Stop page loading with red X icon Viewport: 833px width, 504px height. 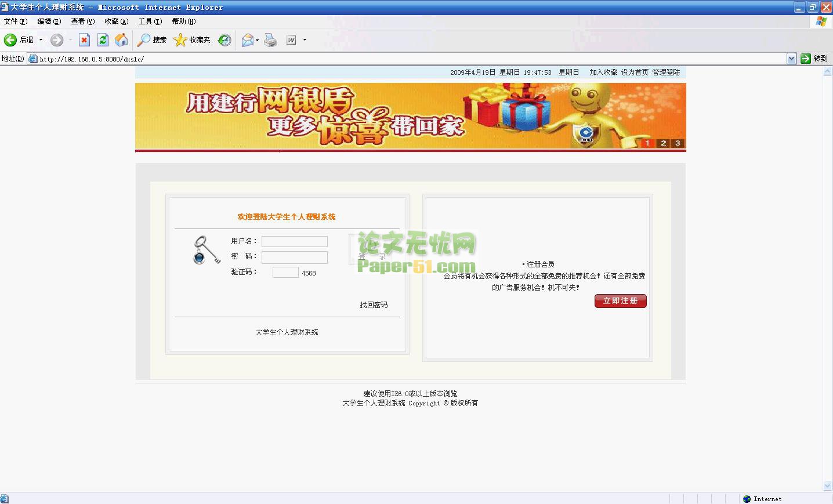[84, 40]
